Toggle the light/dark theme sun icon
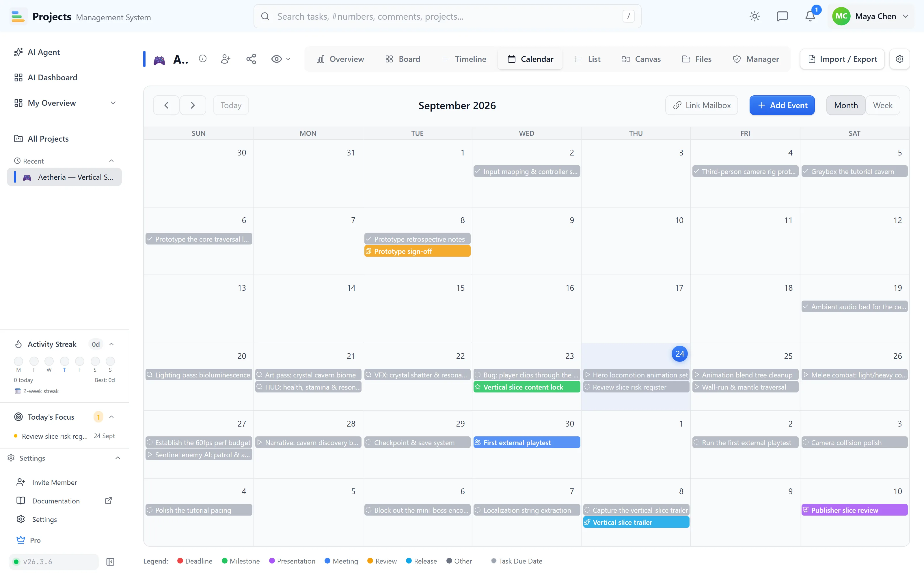This screenshot has width=924, height=578. click(x=755, y=16)
